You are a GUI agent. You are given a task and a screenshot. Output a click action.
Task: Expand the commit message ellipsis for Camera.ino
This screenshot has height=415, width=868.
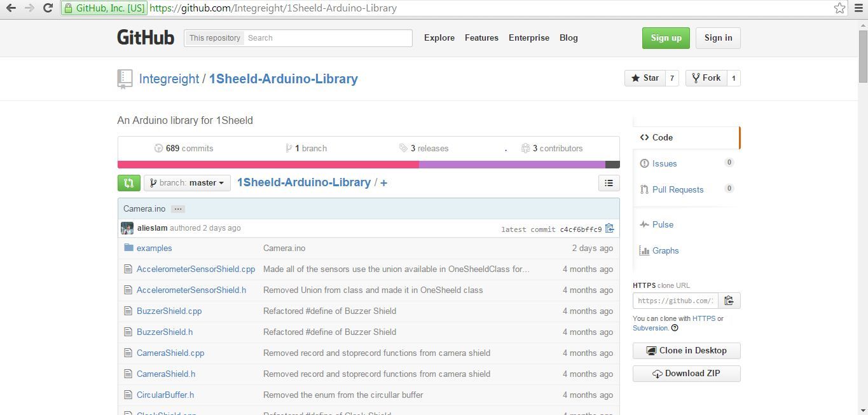[177, 208]
